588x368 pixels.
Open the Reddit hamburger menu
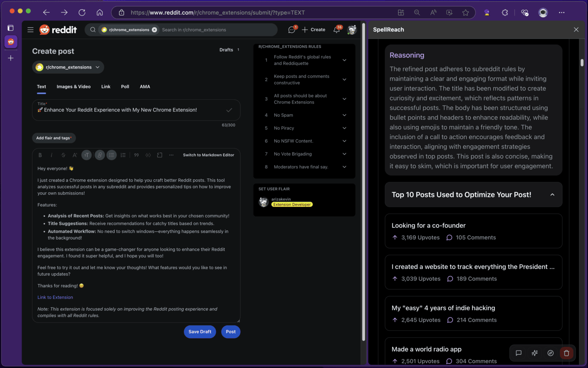[x=30, y=30]
